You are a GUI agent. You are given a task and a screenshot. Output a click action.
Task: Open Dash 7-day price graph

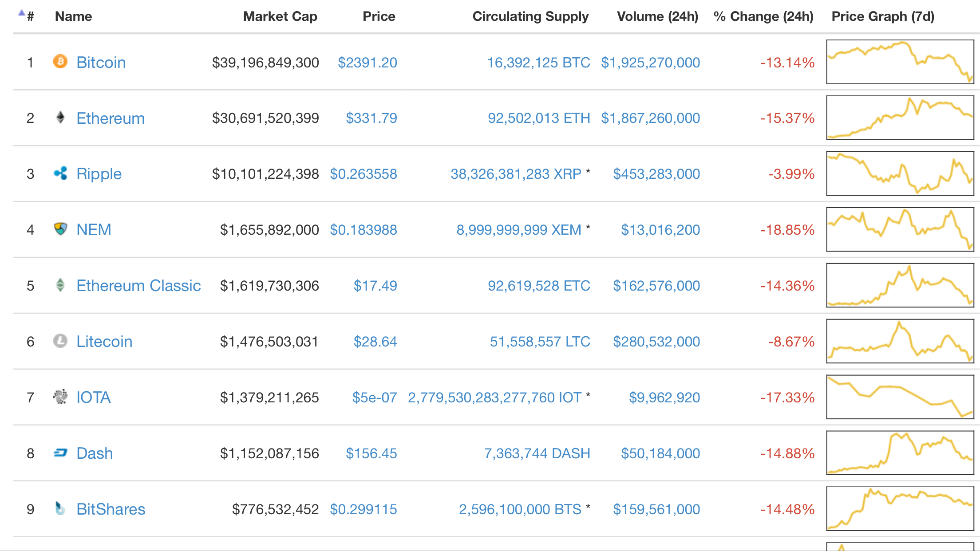[900, 453]
